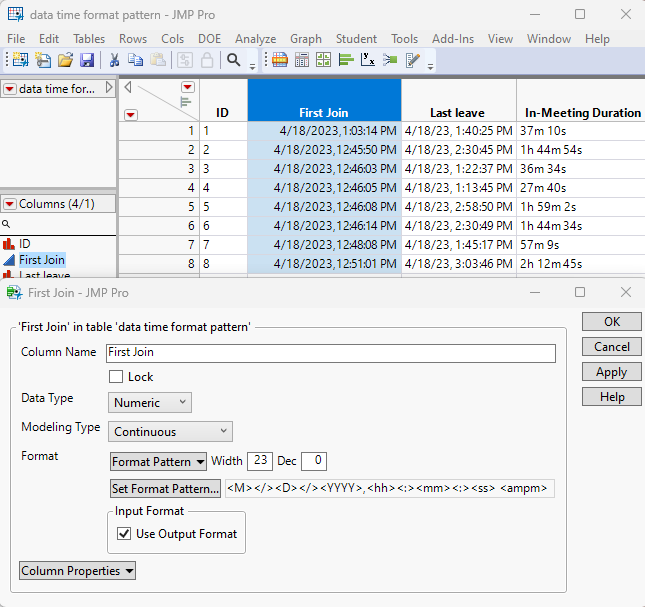The image size is (645, 607).
Task: Click the New Data Table toolbar icon
Action: pos(19,60)
